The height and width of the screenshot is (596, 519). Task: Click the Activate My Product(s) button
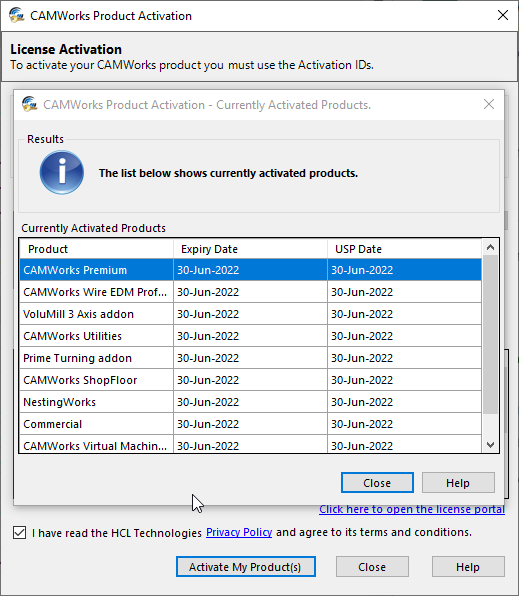click(246, 567)
